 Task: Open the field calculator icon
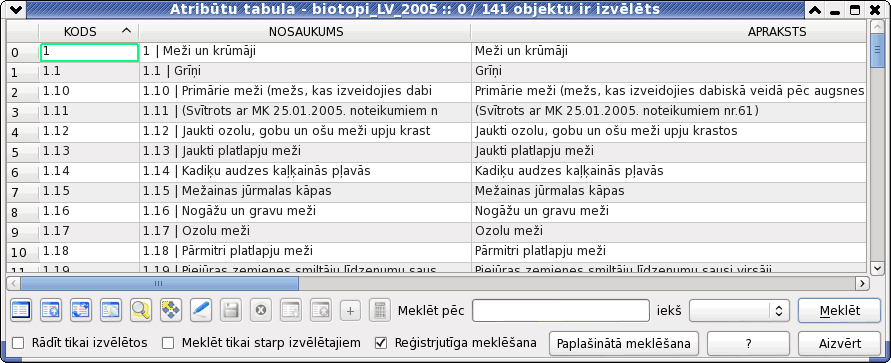[379, 311]
